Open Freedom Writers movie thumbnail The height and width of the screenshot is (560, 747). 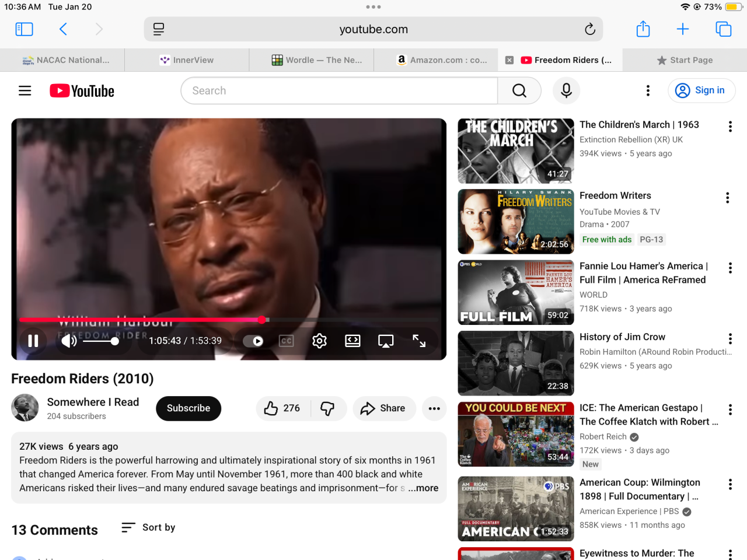[516, 222]
